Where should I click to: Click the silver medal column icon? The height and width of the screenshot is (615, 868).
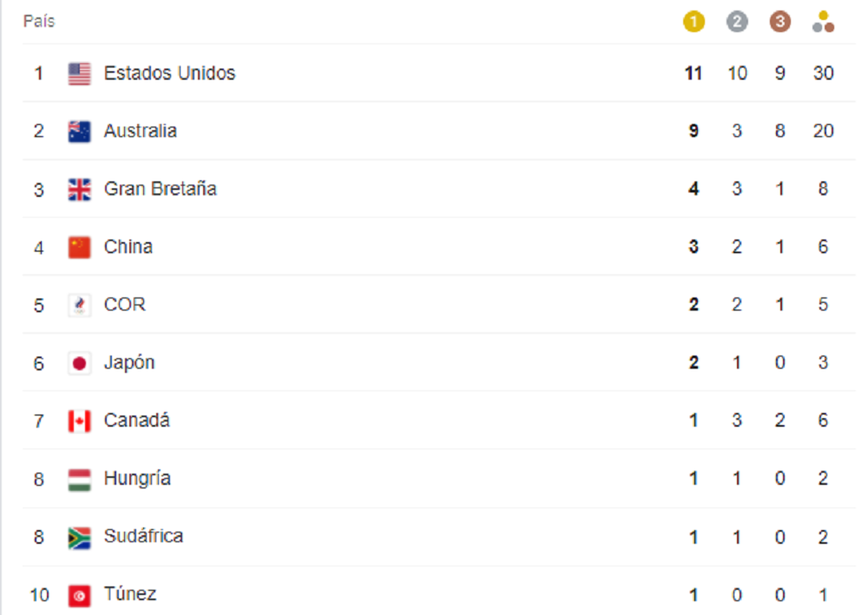click(737, 23)
